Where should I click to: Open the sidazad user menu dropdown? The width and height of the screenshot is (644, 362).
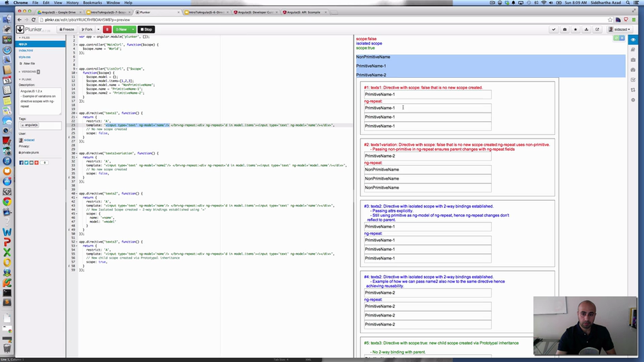pos(620,30)
